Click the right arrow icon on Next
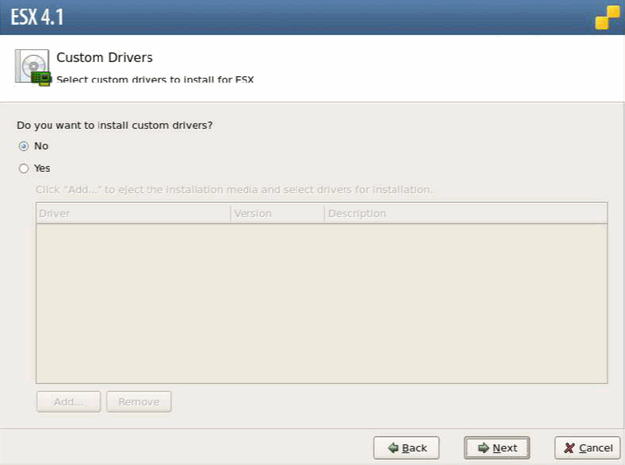 point(482,448)
